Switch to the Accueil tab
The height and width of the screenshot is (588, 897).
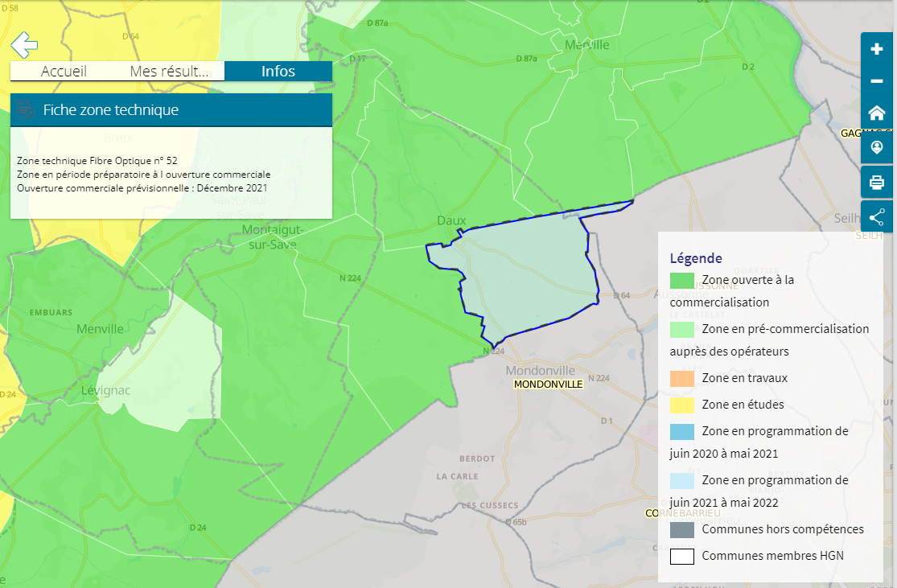(64, 72)
